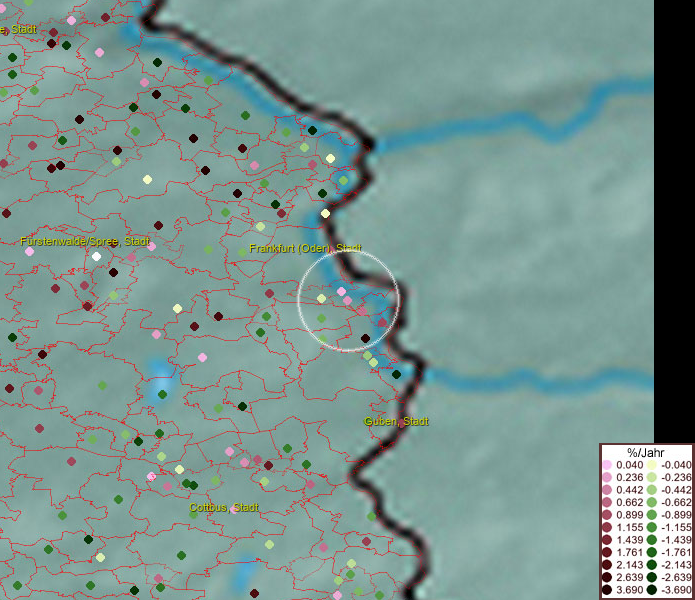Image resolution: width=695 pixels, height=600 pixels.
Task: Select the 0.899 legend color swatch
Action: (x=607, y=515)
